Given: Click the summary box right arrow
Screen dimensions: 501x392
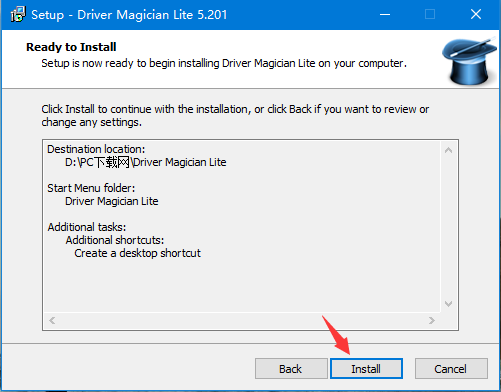Looking at the screenshot, I should click(x=432, y=321).
